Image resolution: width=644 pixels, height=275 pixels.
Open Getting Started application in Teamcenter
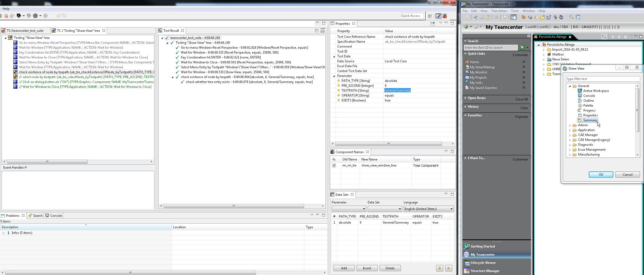pos(483,246)
